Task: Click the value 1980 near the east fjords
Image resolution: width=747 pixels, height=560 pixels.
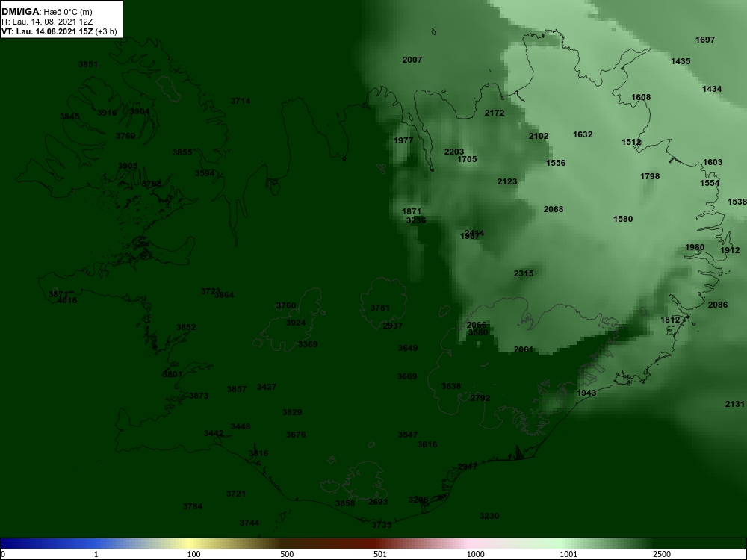Action: pos(695,248)
